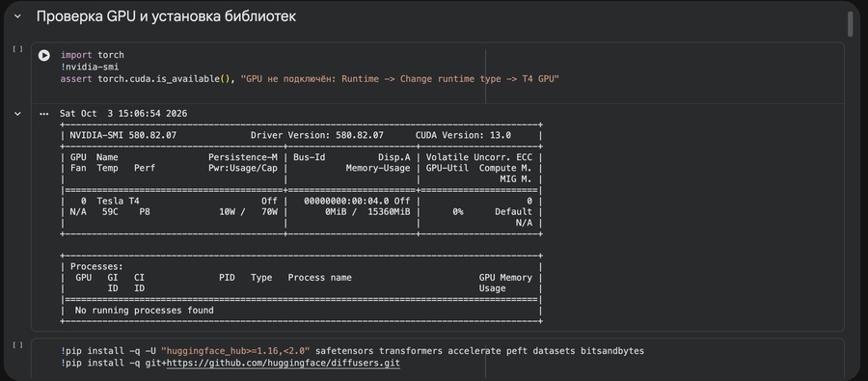
Task: Click the 59C temperature value
Action: pos(110,211)
